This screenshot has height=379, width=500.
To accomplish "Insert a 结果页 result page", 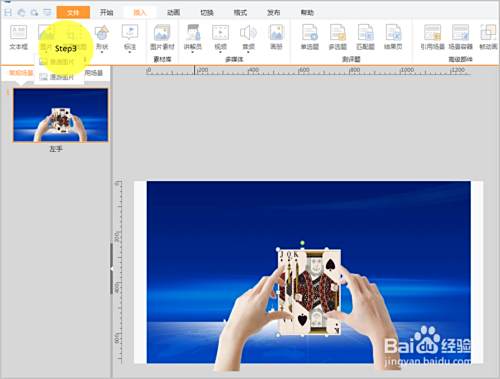I will click(x=393, y=37).
